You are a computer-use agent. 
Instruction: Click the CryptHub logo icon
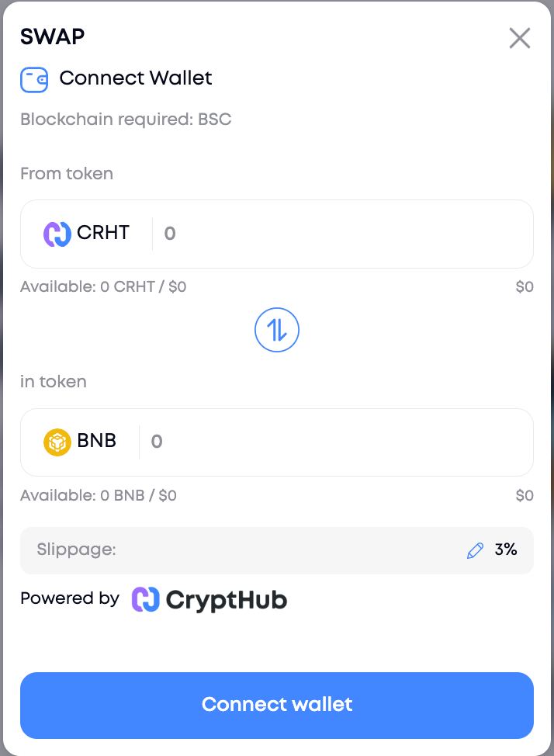(146, 599)
